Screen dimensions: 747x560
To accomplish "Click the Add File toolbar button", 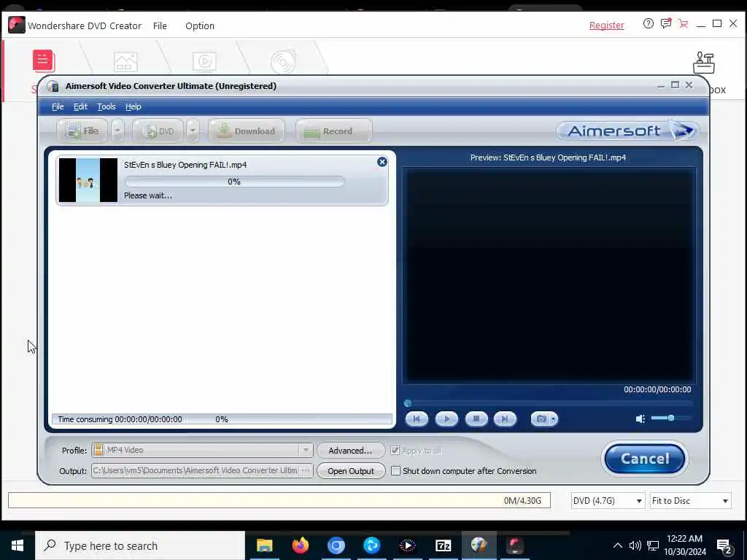I will (x=82, y=131).
